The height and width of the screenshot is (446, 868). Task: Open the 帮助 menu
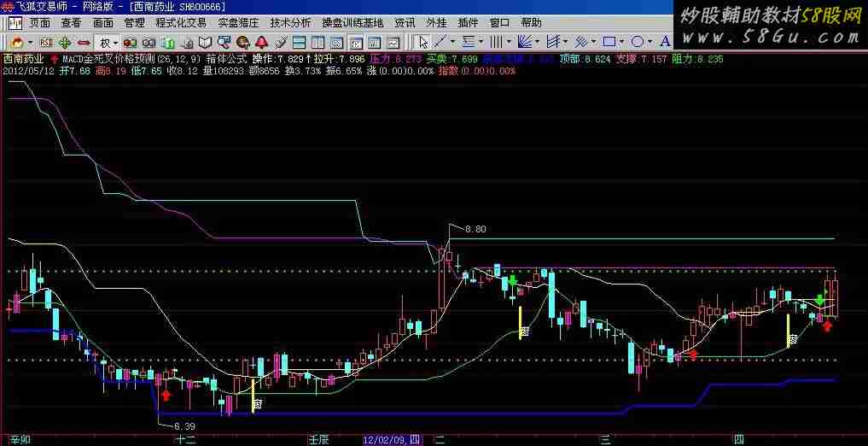pos(532,23)
